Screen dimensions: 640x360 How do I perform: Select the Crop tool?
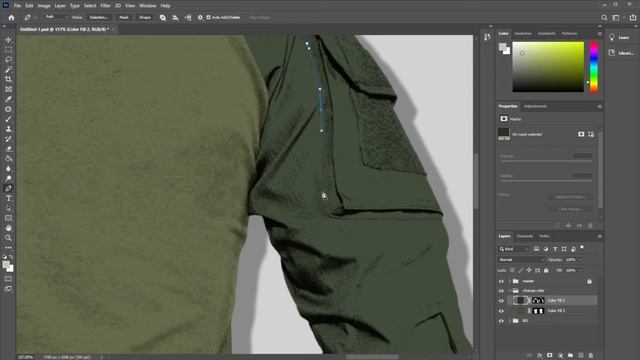(x=8, y=79)
